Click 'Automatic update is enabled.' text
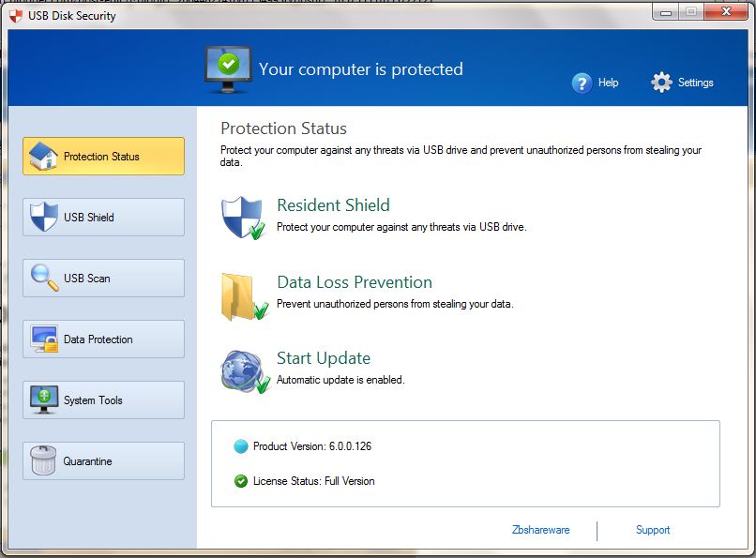The height and width of the screenshot is (558, 756). click(x=340, y=380)
